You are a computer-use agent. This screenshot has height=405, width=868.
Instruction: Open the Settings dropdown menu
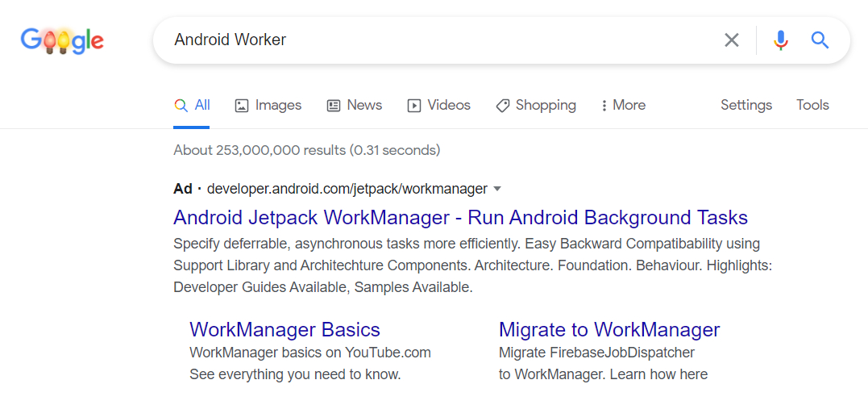coord(745,106)
